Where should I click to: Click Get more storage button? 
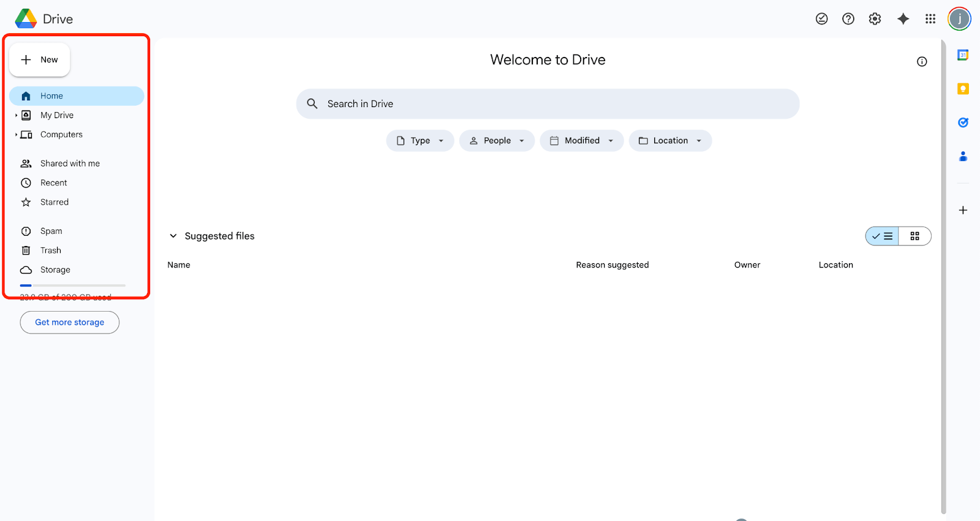[70, 322]
